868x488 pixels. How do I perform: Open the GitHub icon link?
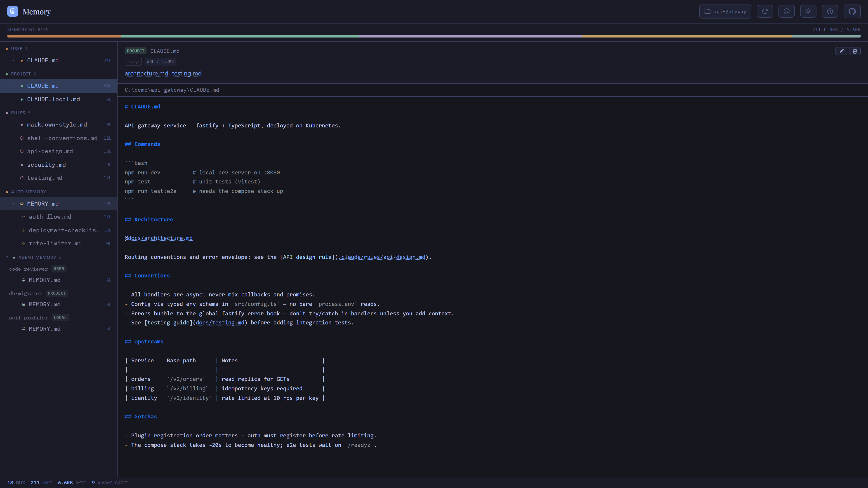coord(852,12)
